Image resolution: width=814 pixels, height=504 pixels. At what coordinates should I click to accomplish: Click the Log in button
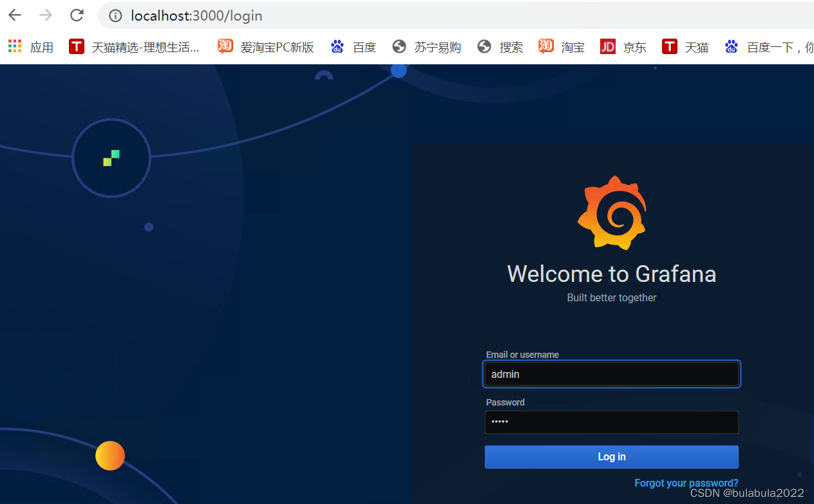point(612,457)
